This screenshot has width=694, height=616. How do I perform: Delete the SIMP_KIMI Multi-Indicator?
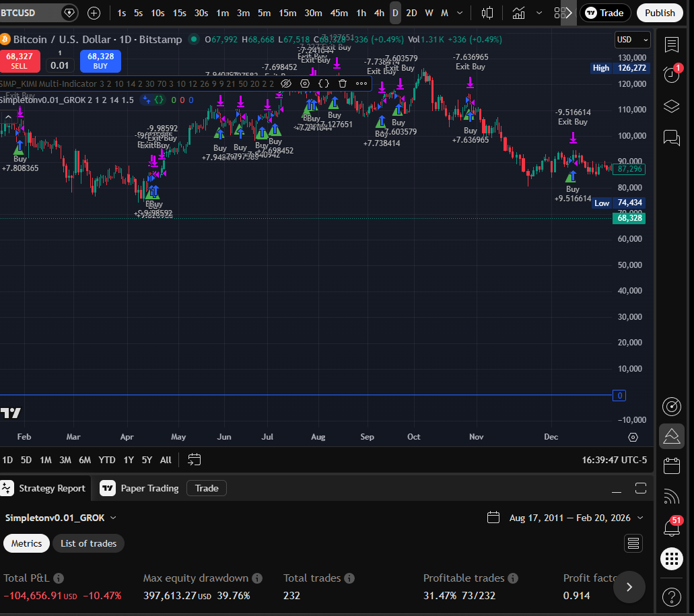pos(343,83)
